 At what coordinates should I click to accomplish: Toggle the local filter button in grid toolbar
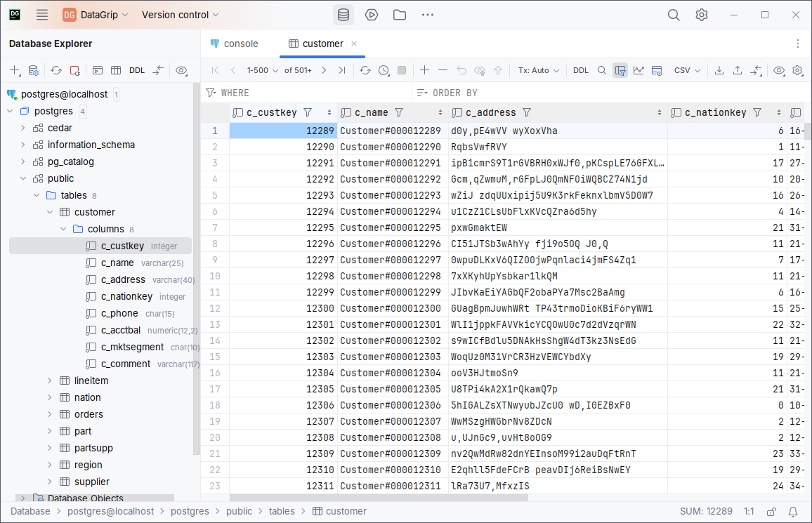click(x=620, y=70)
